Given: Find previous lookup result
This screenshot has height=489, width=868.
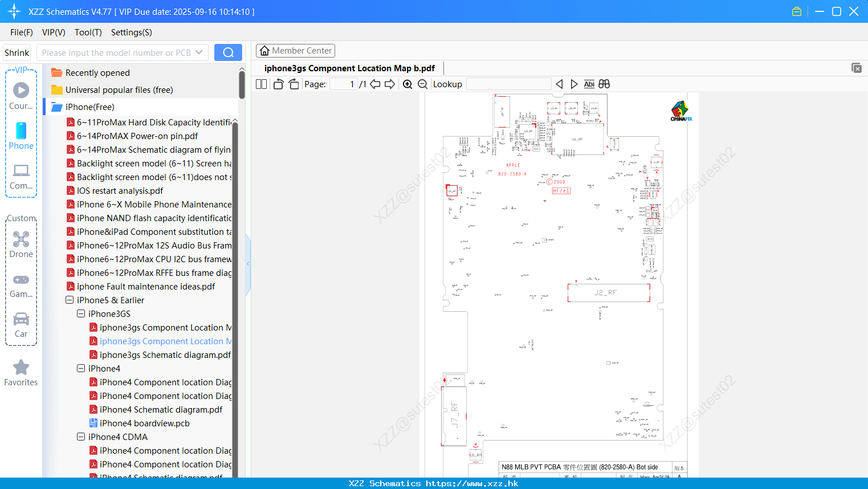Looking at the screenshot, I should pos(559,84).
